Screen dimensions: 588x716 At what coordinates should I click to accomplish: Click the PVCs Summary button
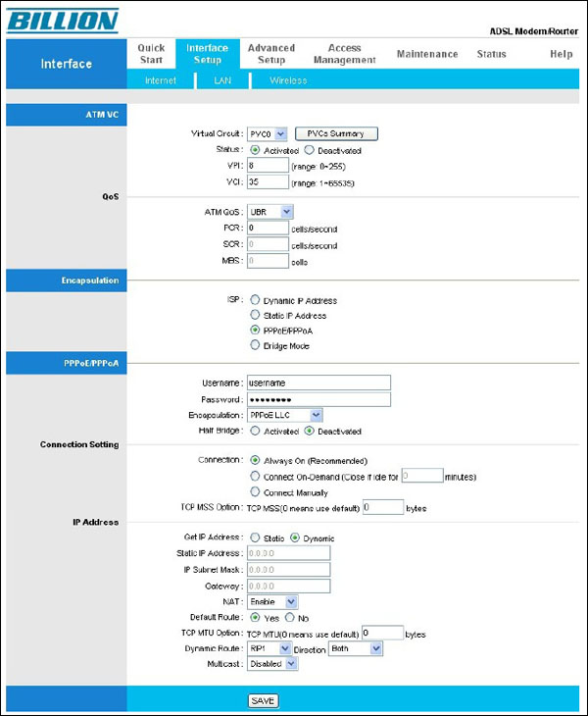pyautogui.click(x=336, y=133)
